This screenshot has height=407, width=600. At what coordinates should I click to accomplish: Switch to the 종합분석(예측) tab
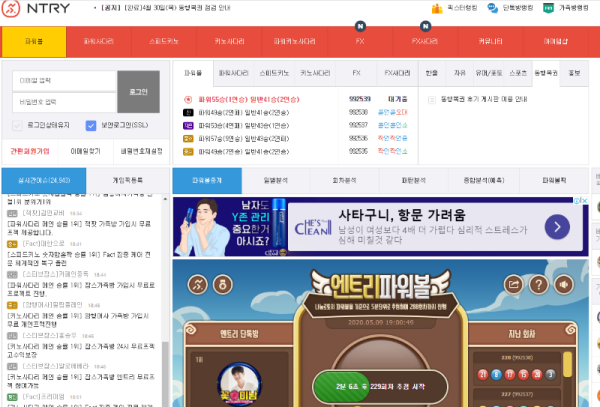484,180
